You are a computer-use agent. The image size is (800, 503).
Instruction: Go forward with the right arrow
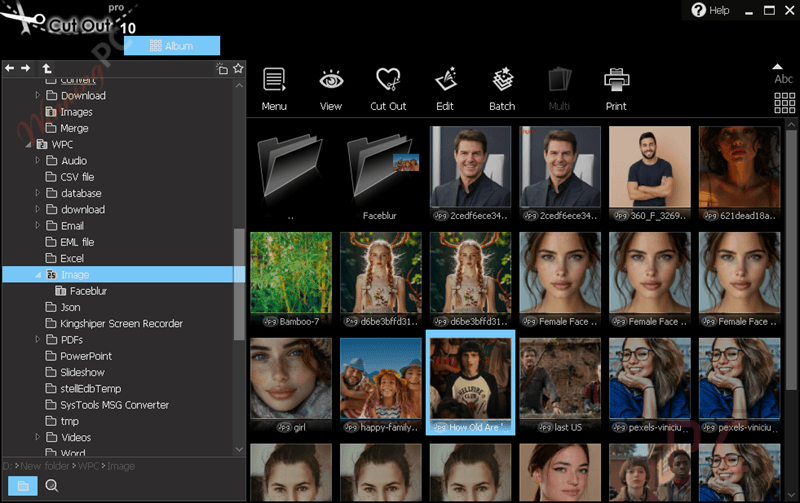[x=26, y=68]
